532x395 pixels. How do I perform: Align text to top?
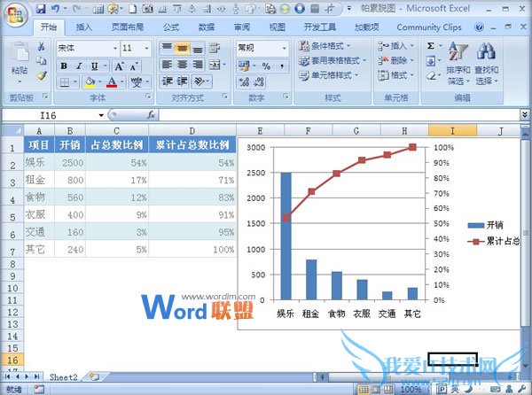(167, 48)
